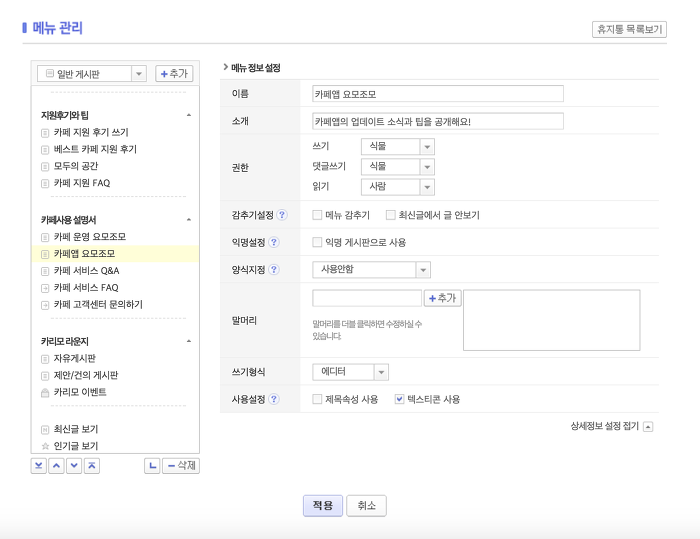Open 휴지통 목록보기 trash list
This screenshot has height=539, width=700.
click(x=629, y=30)
